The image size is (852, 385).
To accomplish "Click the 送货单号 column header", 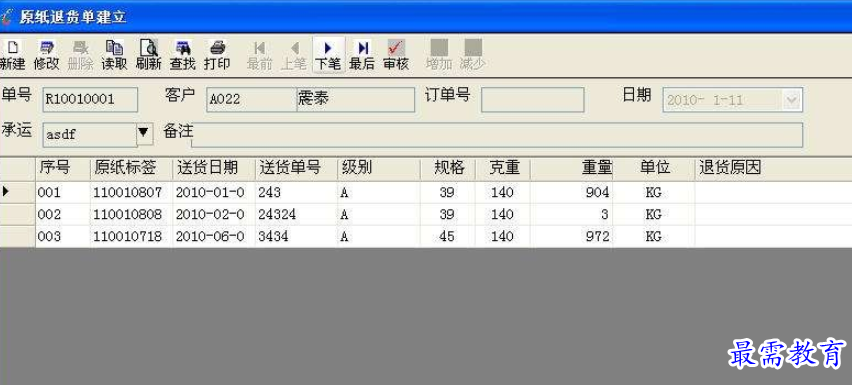I will [x=297, y=168].
